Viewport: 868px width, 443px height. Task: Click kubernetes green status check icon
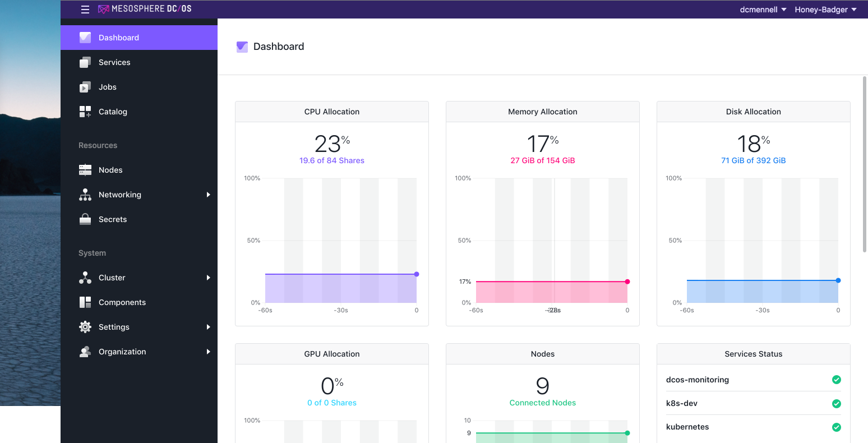coord(837,427)
